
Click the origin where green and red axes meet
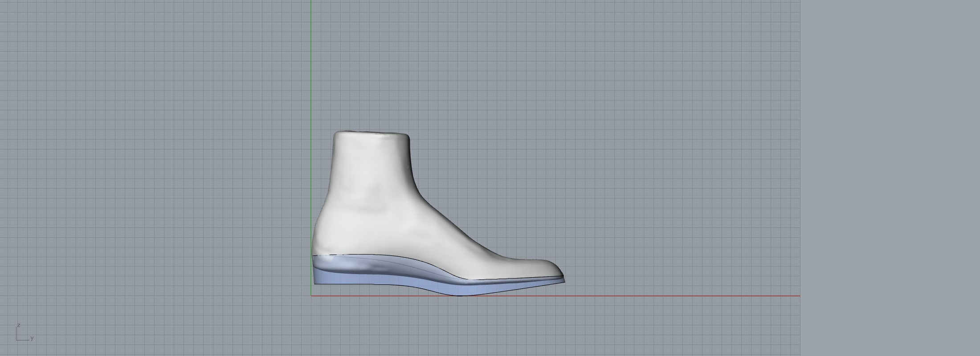(x=311, y=296)
